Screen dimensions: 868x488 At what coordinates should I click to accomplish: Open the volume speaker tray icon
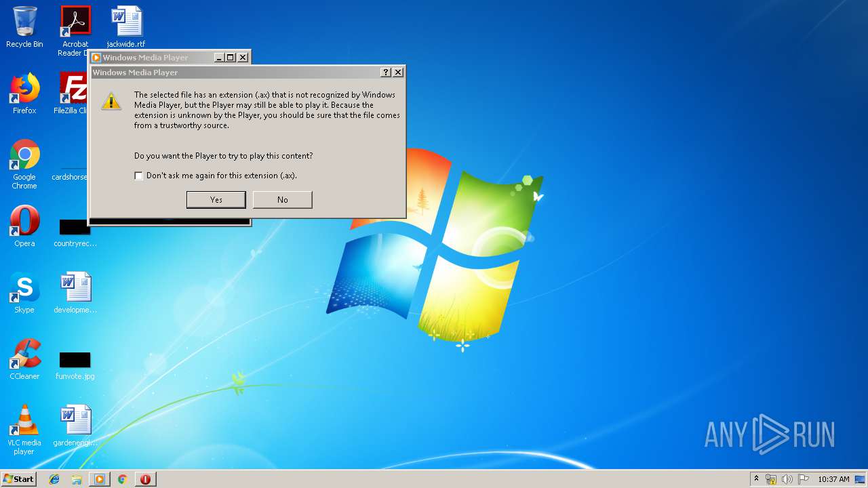click(x=787, y=479)
